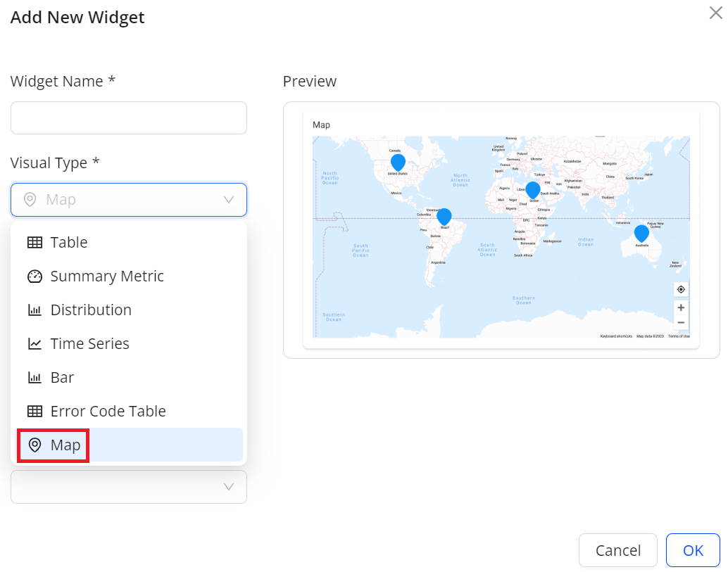Click the map zoom out minus button
The image size is (728, 572).
pyautogui.click(x=680, y=323)
